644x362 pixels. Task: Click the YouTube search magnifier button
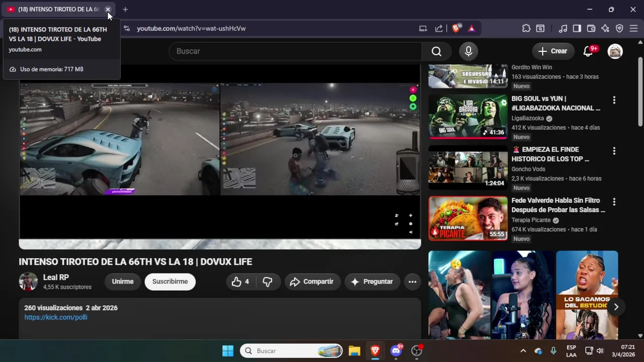click(437, 51)
